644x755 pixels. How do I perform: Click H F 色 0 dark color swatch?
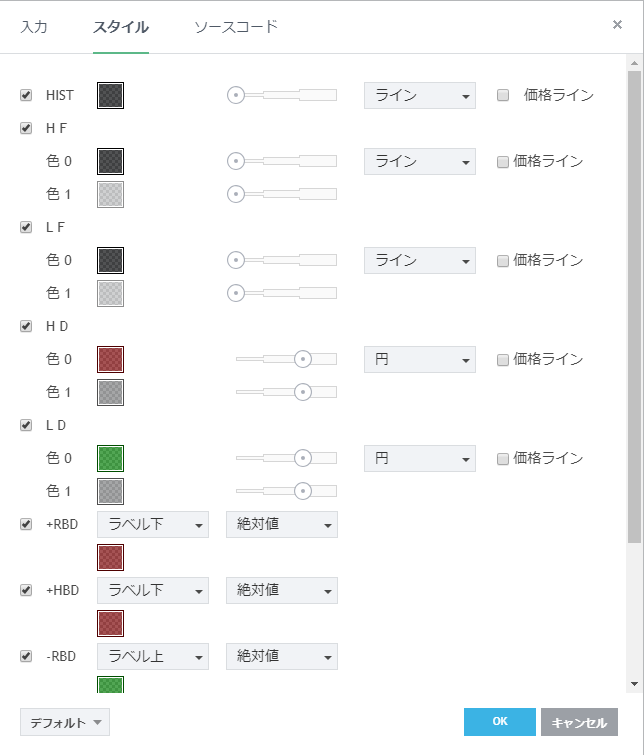110,161
